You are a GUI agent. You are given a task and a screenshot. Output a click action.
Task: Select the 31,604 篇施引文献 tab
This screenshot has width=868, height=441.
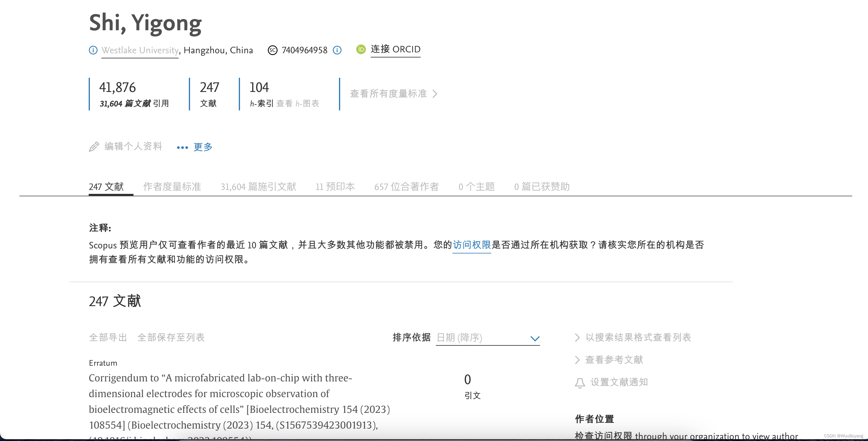pos(258,187)
